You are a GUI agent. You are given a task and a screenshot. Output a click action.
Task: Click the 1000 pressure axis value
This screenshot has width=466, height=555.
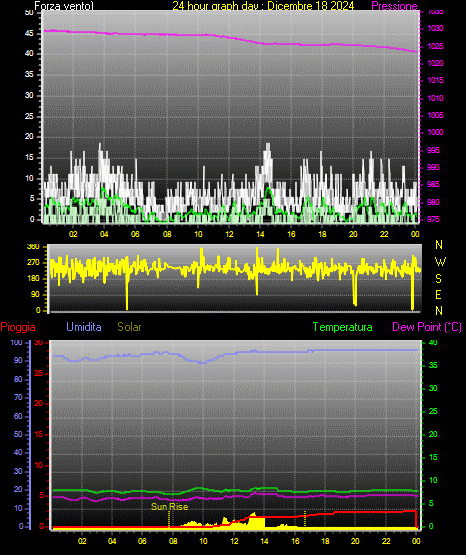pos(435,132)
